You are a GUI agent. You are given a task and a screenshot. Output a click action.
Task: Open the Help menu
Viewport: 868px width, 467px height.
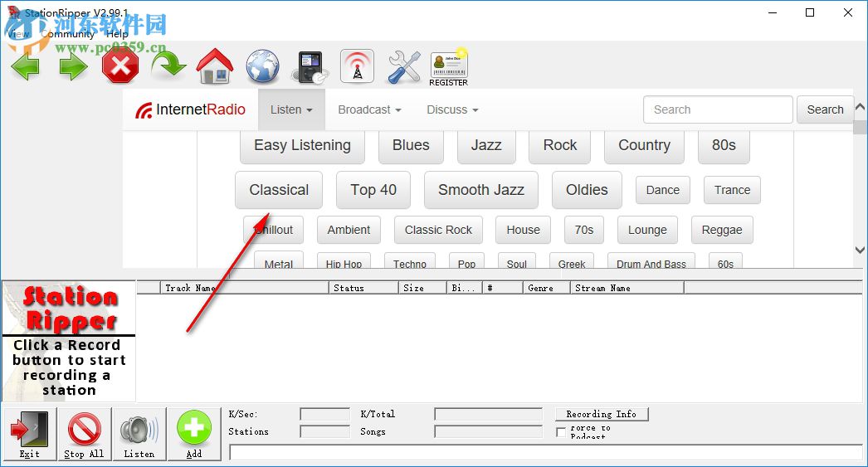pyautogui.click(x=117, y=34)
